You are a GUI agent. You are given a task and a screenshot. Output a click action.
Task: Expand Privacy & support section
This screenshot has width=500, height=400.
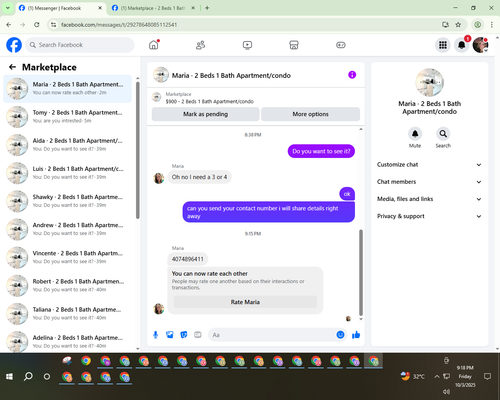click(x=429, y=216)
